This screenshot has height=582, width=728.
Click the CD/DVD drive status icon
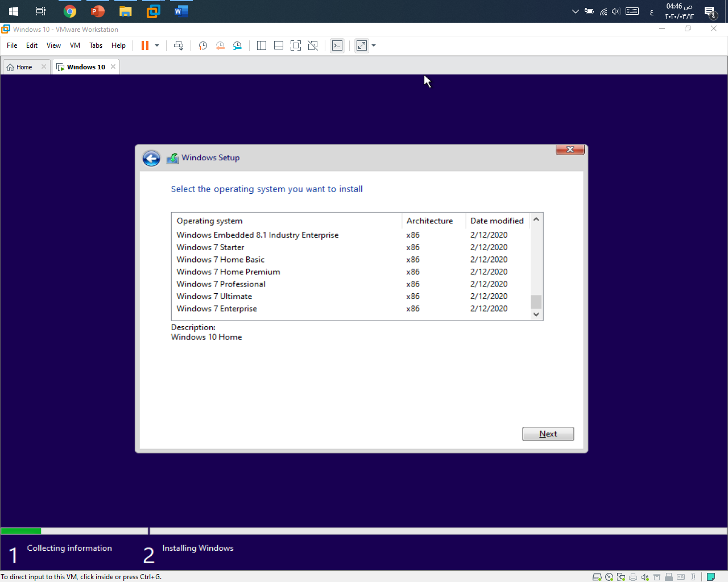(x=609, y=577)
